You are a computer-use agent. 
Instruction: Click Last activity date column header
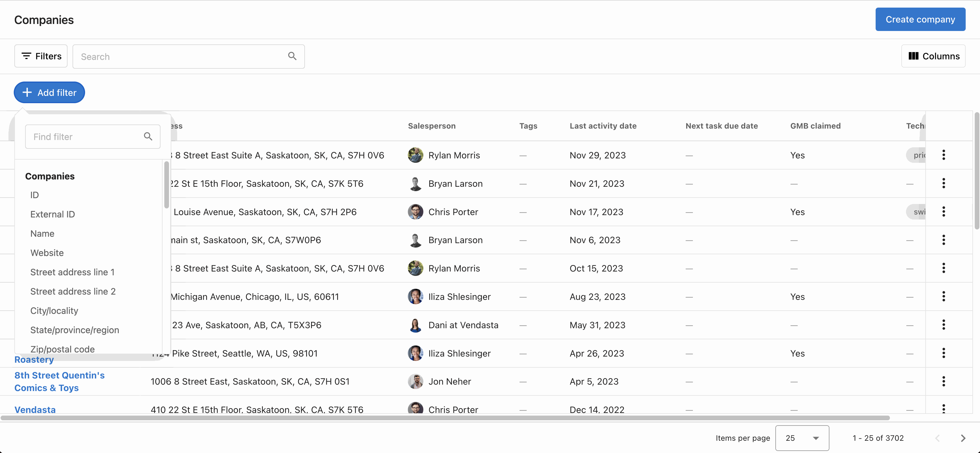pyautogui.click(x=603, y=126)
